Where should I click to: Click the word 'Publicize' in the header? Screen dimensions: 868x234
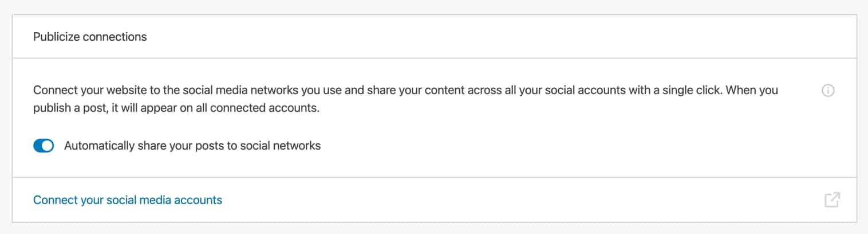click(x=57, y=37)
